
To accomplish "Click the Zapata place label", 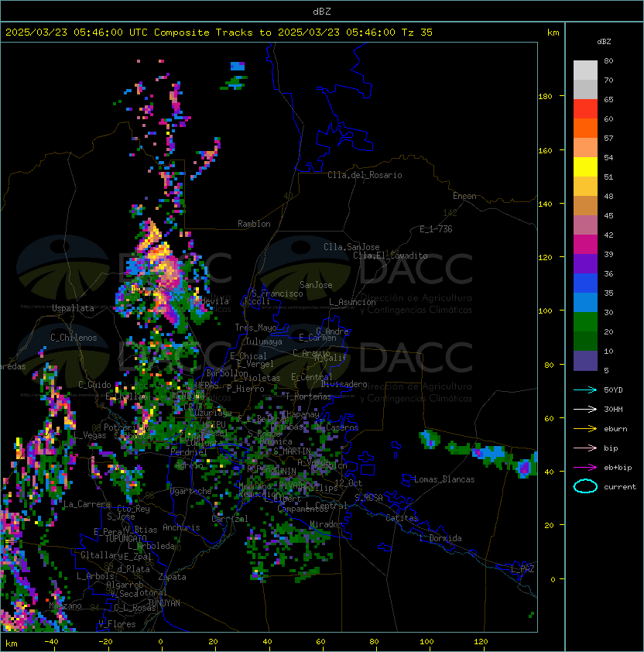I will [172, 577].
